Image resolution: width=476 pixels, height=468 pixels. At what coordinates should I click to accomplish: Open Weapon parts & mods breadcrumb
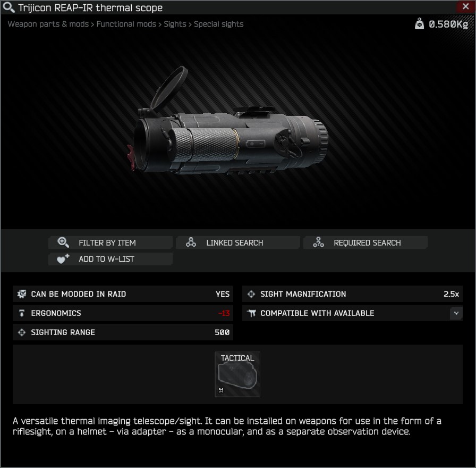coord(48,24)
